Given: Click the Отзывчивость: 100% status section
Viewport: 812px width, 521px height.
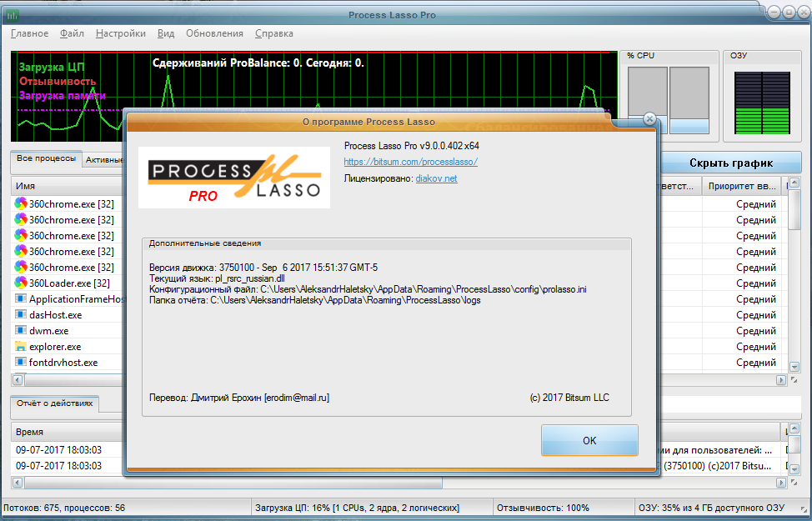Looking at the screenshot, I should click(544, 508).
